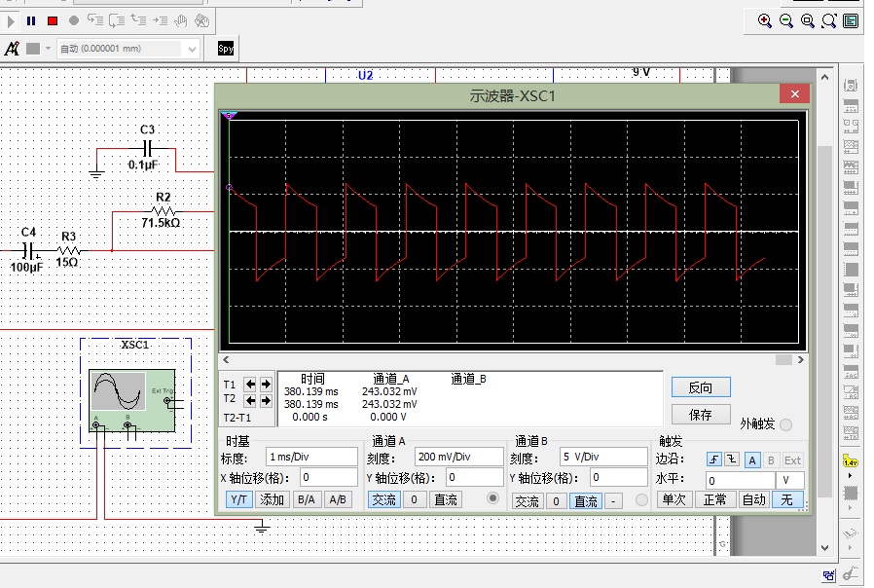Screen dimensions: 874x588
Task: Click the 1 ms/Div timebase scale field
Action: [x=311, y=457]
